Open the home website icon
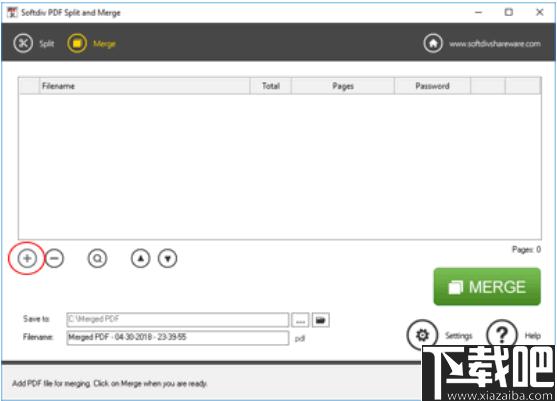 [x=433, y=43]
